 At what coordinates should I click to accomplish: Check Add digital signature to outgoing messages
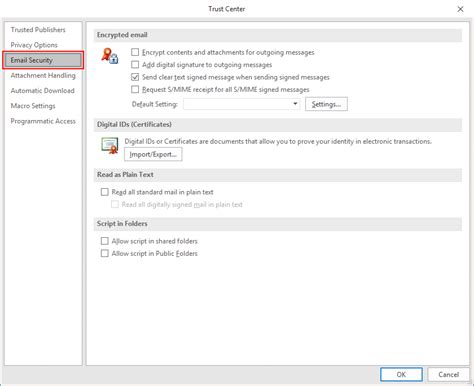pyautogui.click(x=135, y=64)
